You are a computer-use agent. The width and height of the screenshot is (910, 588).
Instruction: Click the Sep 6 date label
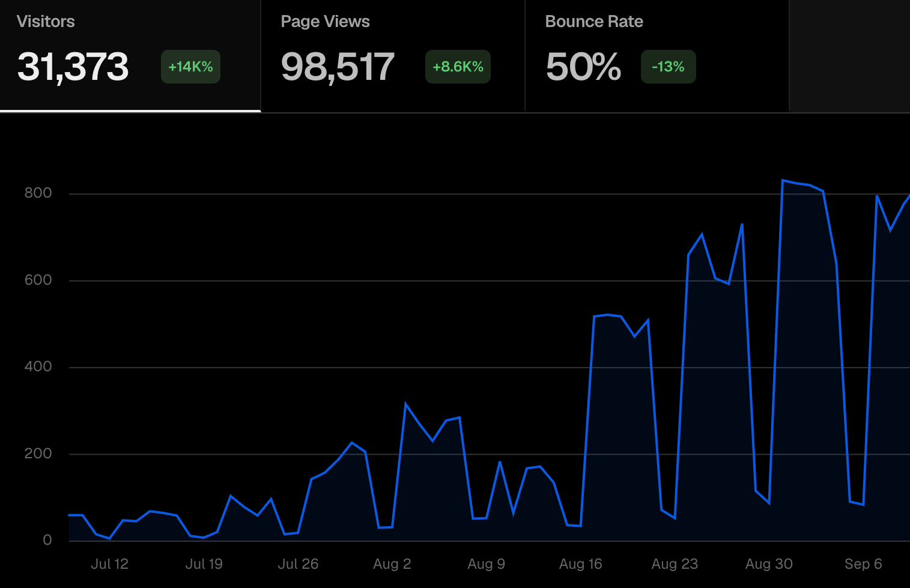pos(863,564)
